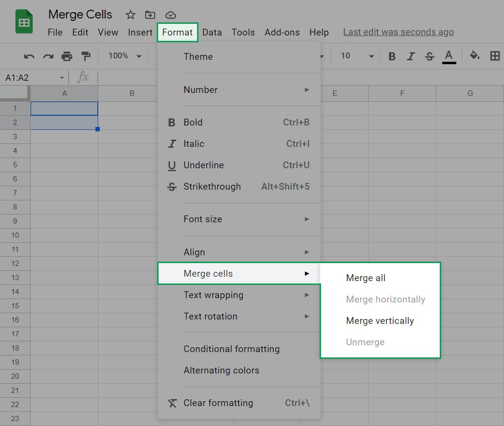504x426 pixels.
Task: Open the zoom level dropdown
Action: click(124, 56)
